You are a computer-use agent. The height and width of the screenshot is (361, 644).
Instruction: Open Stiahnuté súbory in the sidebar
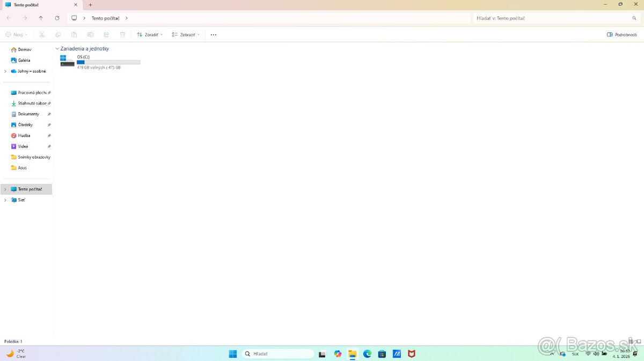point(32,104)
